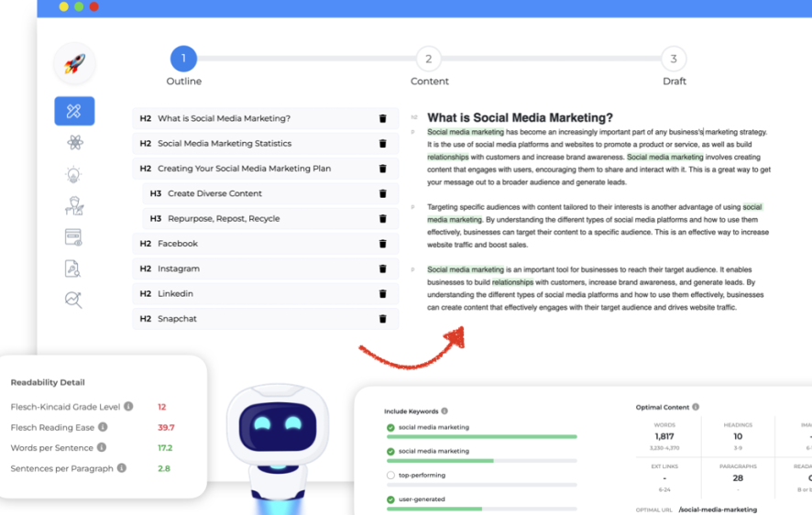Open the document search icon
Image resolution: width=812 pixels, height=515 pixels.
tap(72, 268)
